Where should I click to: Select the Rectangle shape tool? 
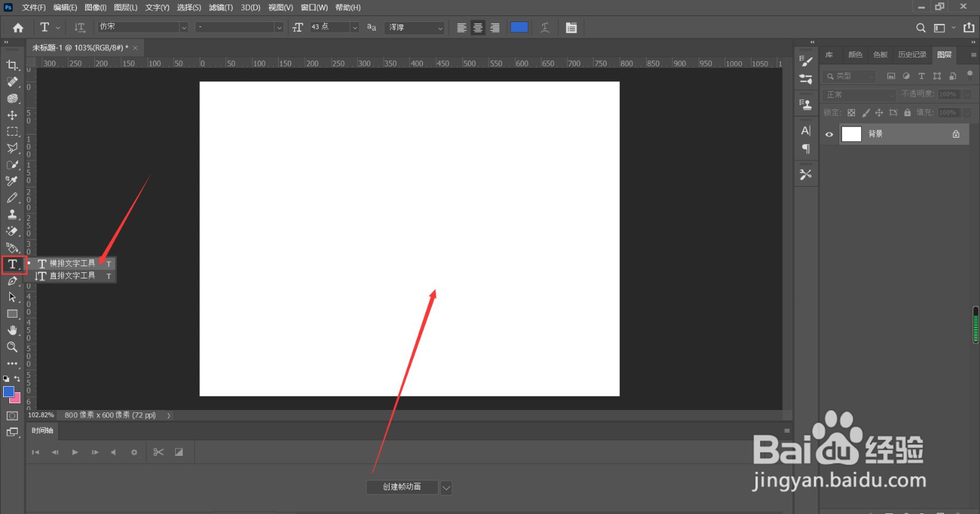click(12, 314)
